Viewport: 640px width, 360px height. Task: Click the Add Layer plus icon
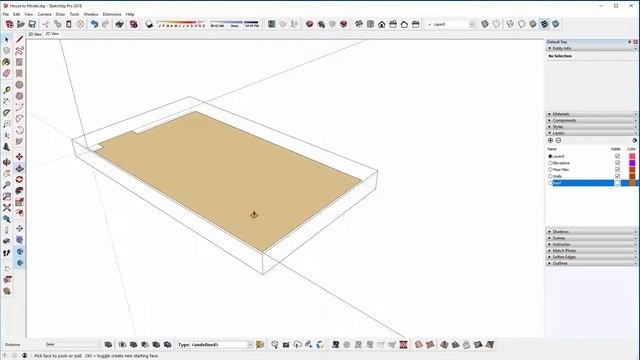click(550, 140)
